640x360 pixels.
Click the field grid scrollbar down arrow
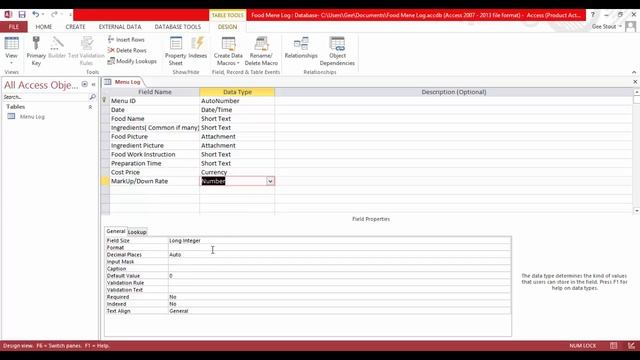[x=636, y=211]
